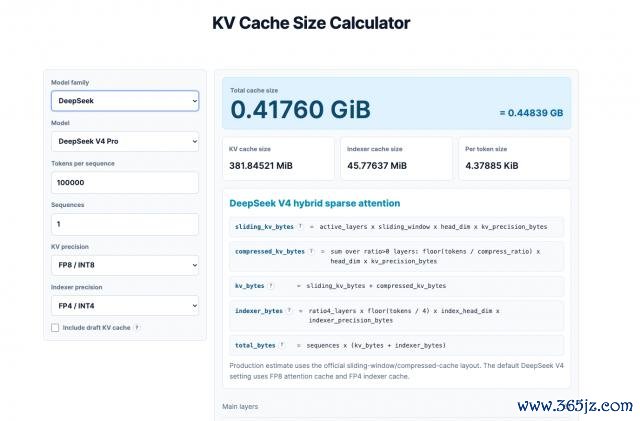Image resolution: width=640 pixels, height=421 pixels.
Task: Click the Production estimate description paragraph
Action: [396, 371]
